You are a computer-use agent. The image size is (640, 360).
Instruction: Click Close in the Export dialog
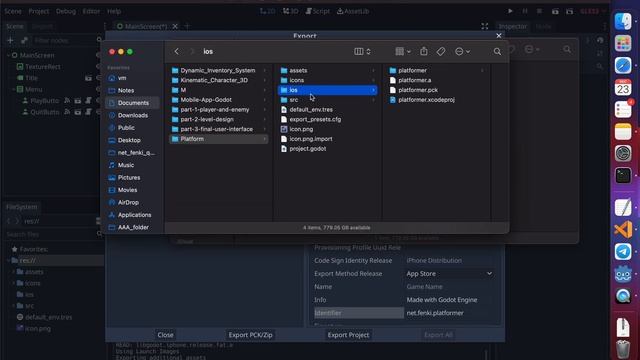pyautogui.click(x=165, y=335)
